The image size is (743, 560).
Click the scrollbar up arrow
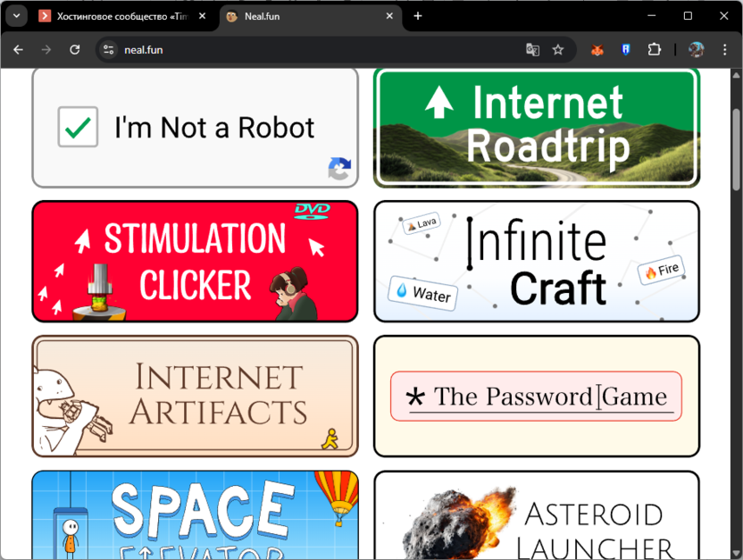click(x=736, y=75)
